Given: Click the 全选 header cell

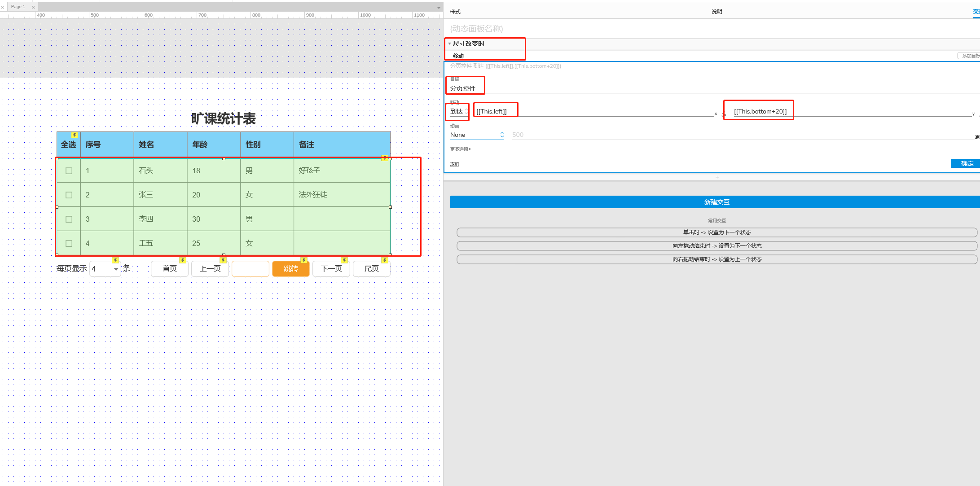Looking at the screenshot, I should click(x=69, y=144).
